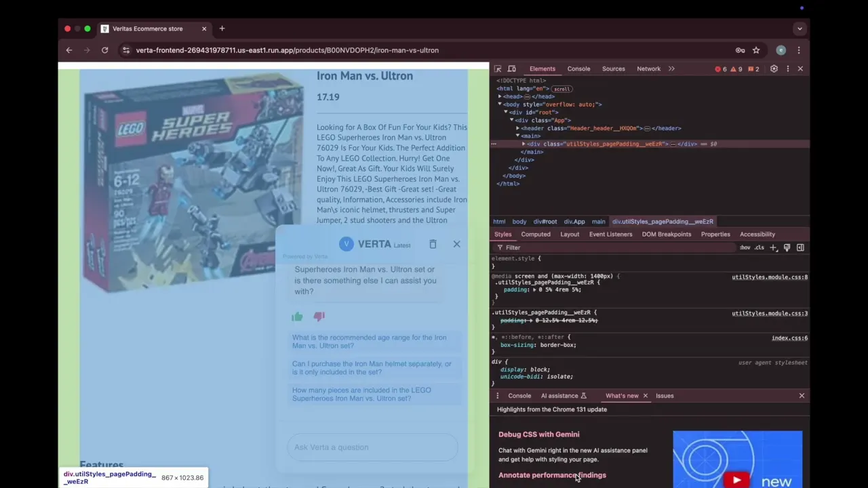Reload the current page
Screen dimensions: 868x488
[104, 50]
